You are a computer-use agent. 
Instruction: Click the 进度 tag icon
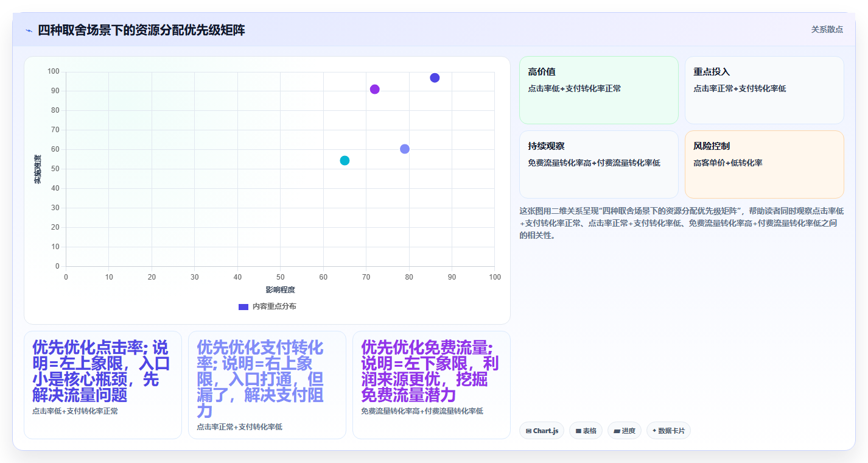pos(617,431)
